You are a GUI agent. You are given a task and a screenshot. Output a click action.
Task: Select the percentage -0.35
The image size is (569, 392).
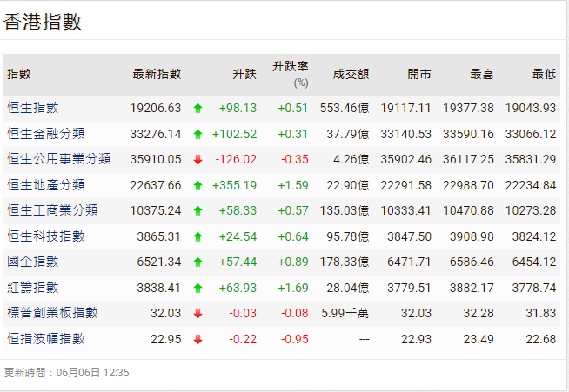(295, 159)
